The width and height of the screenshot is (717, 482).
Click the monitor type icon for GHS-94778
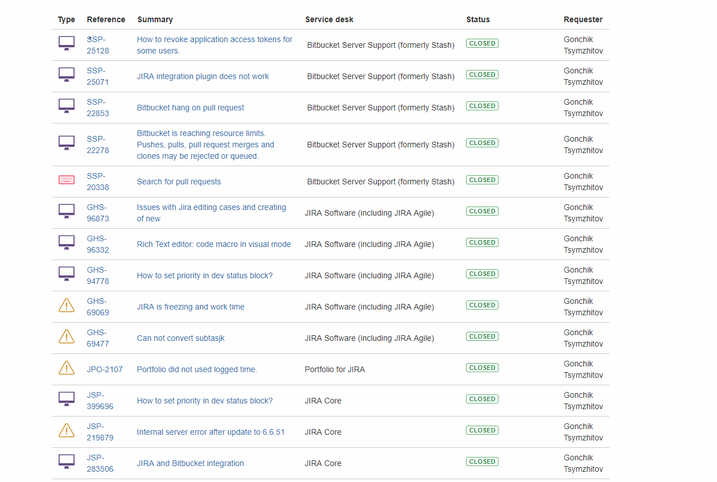(67, 274)
